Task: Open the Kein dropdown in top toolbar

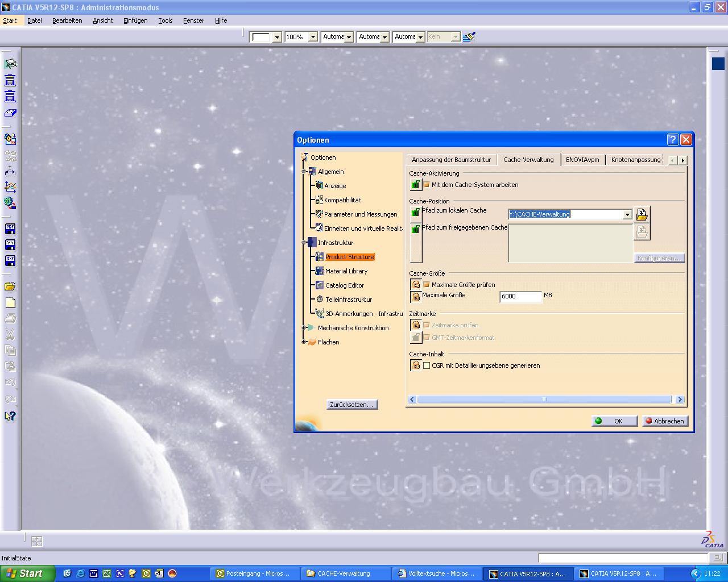Action: coord(455,37)
